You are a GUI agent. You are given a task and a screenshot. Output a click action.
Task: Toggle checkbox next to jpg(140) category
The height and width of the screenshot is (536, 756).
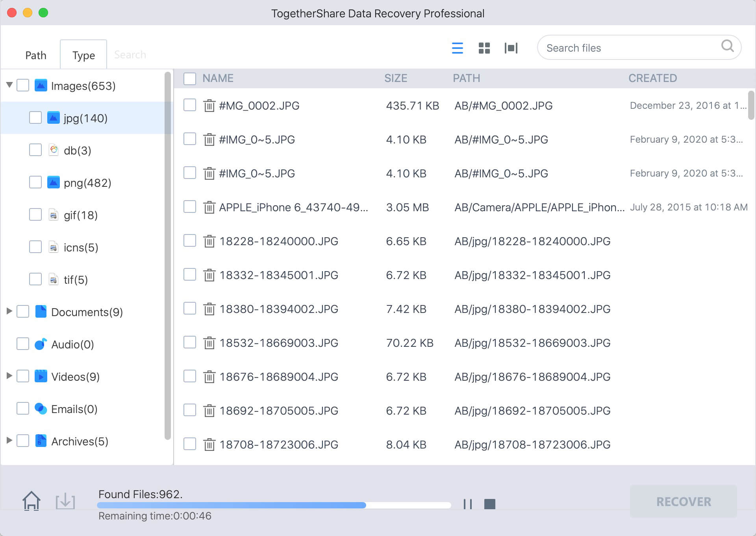click(x=37, y=117)
